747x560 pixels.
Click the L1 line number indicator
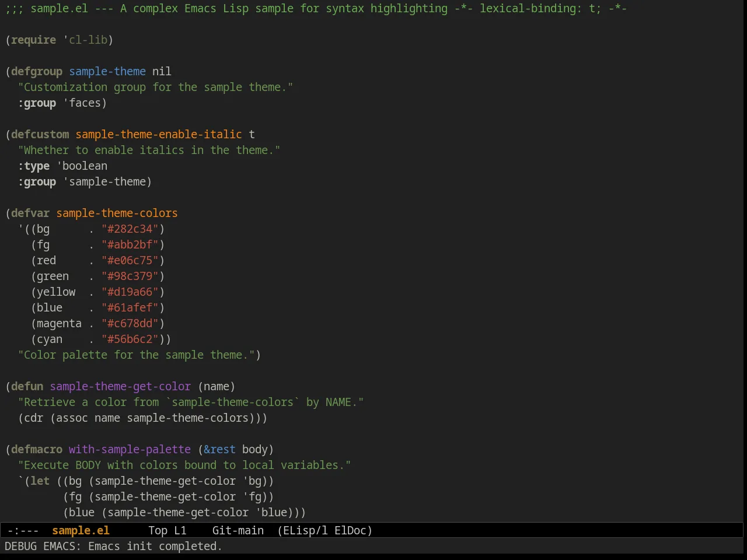click(x=180, y=530)
